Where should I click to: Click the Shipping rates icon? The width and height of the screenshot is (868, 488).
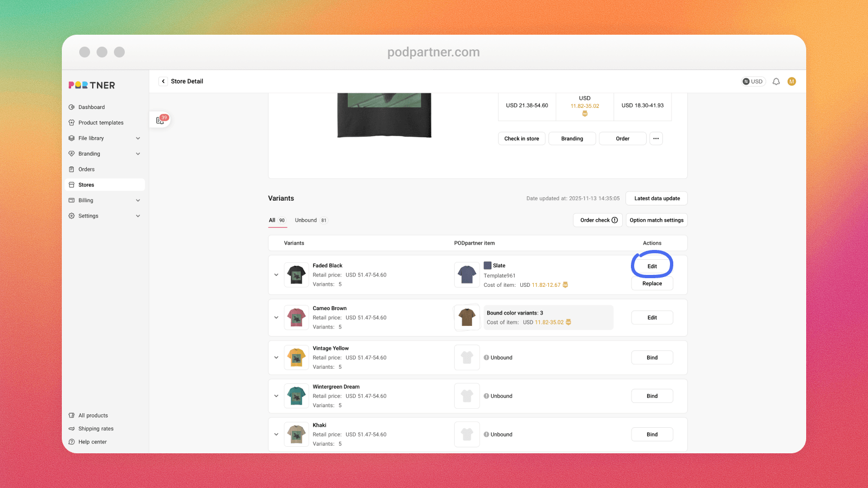click(x=72, y=429)
